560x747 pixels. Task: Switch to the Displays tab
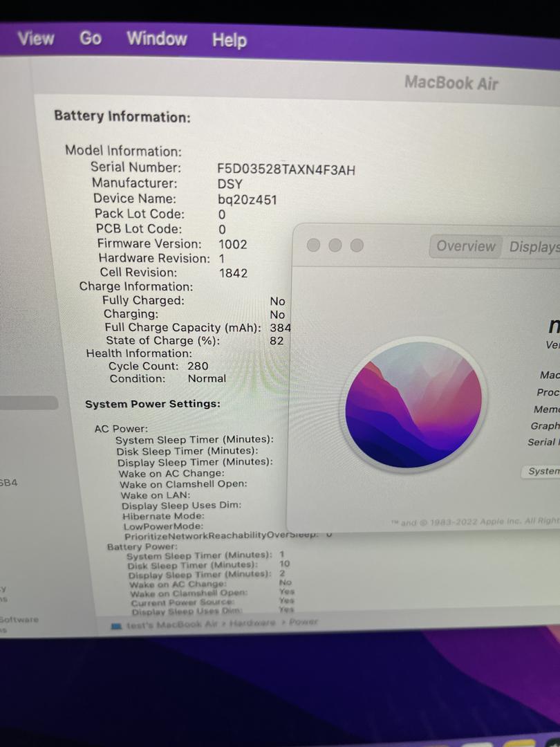point(533,247)
